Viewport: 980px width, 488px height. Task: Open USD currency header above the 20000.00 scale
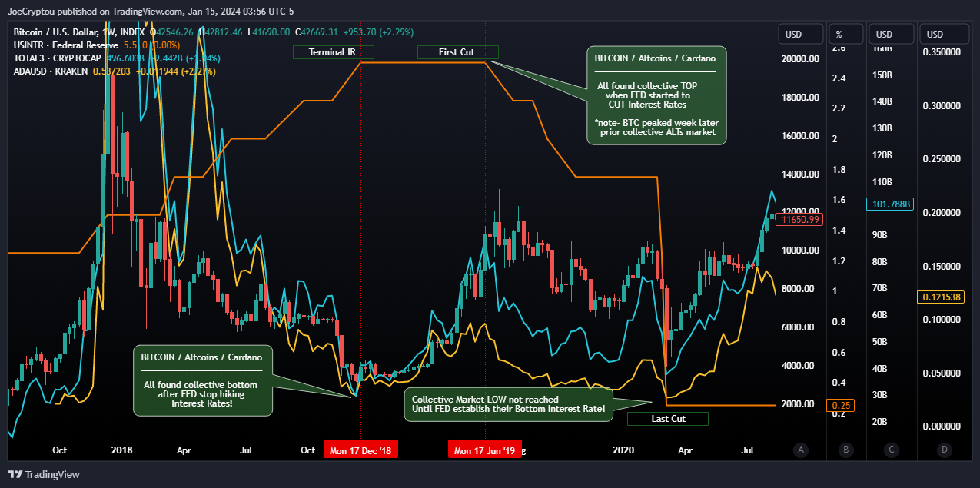[801, 34]
